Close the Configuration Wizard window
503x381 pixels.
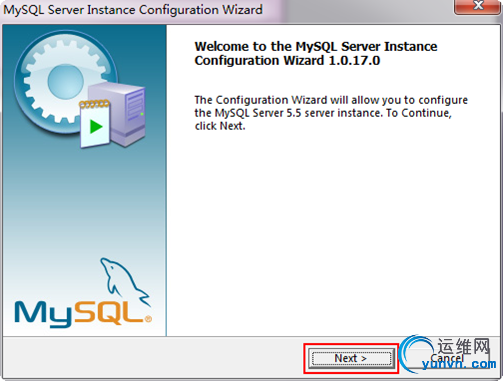pos(478,6)
